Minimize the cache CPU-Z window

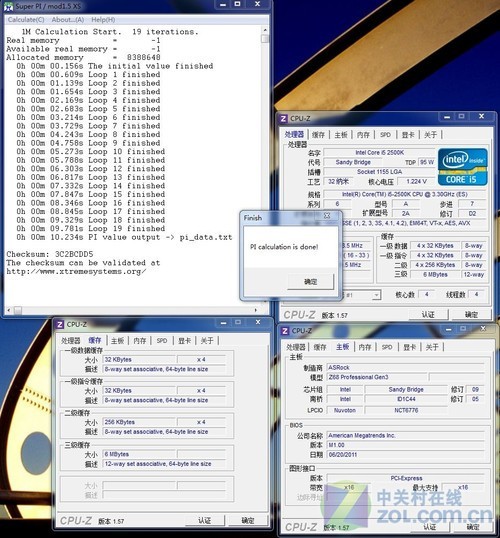point(224,323)
